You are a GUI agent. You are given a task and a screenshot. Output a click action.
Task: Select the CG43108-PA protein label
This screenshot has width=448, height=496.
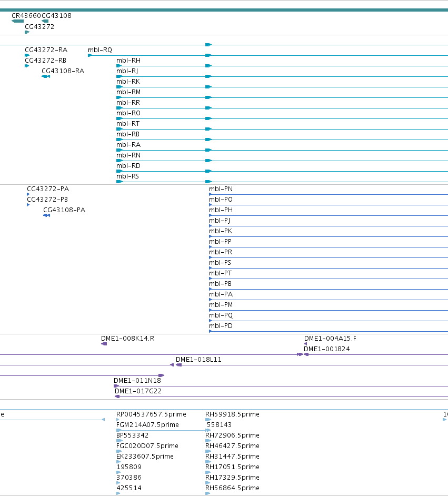pyautogui.click(x=64, y=210)
